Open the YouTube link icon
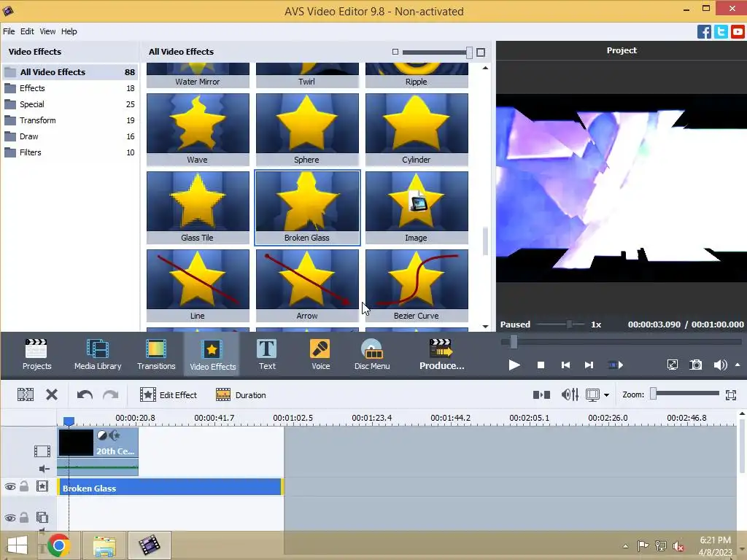 (x=738, y=32)
